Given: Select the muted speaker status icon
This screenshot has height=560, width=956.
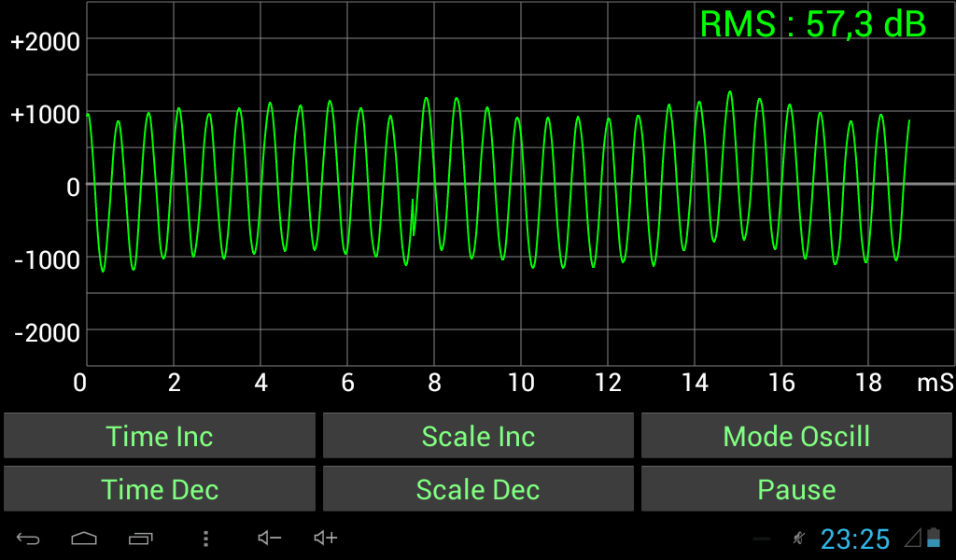Looking at the screenshot, I should click(x=800, y=539).
